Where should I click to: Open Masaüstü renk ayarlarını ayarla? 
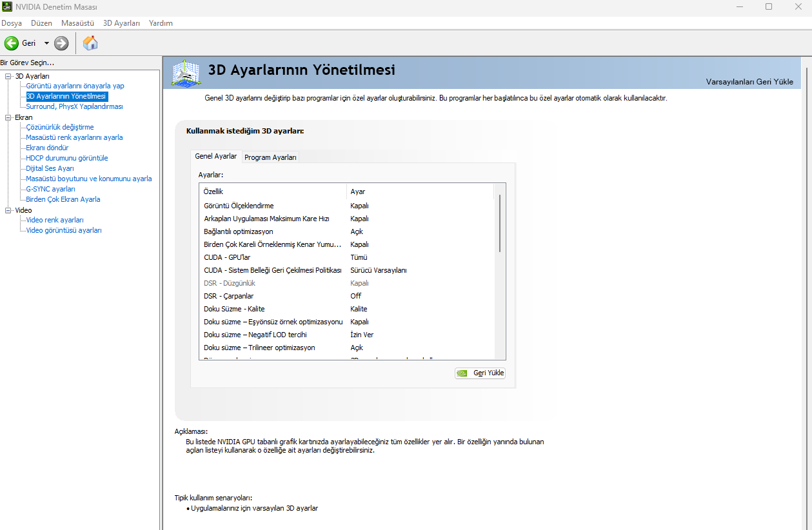74,137
